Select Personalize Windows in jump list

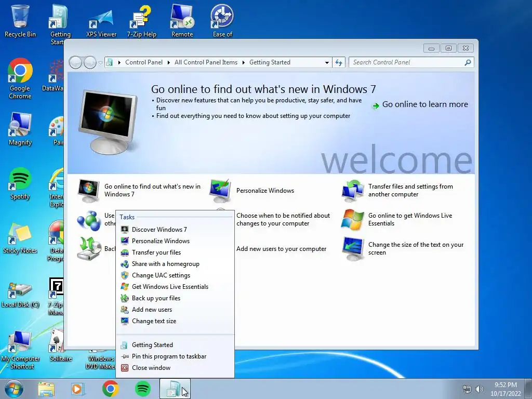click(x=175, y=241)
